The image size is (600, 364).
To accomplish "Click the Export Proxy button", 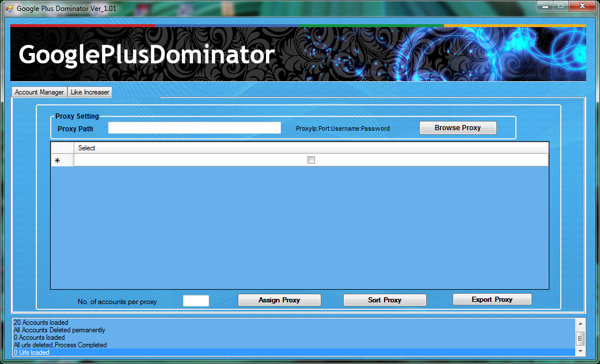I will [492, 299].
